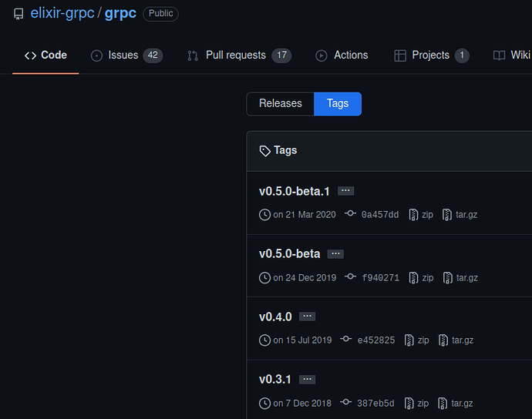This screenshot has height=419, width=532.
Task: Select the Tags toggle button
Action: (x=338, y=104)
